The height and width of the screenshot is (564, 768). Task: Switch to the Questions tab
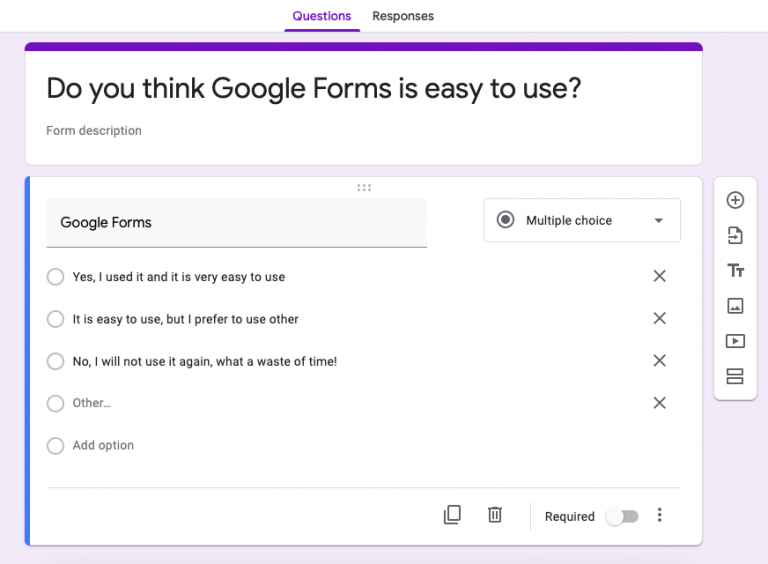coord(322,16)
